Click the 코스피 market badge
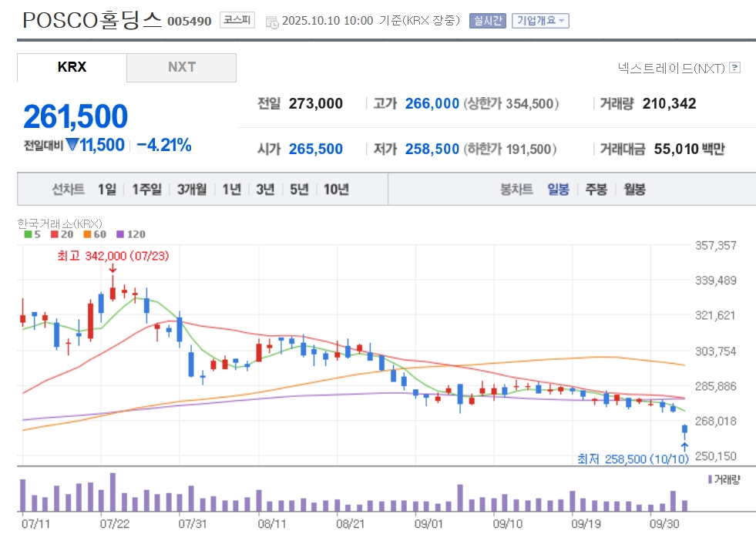Image resolution: width=756 pixels, height=551 pixels. [x=237, y=20]
